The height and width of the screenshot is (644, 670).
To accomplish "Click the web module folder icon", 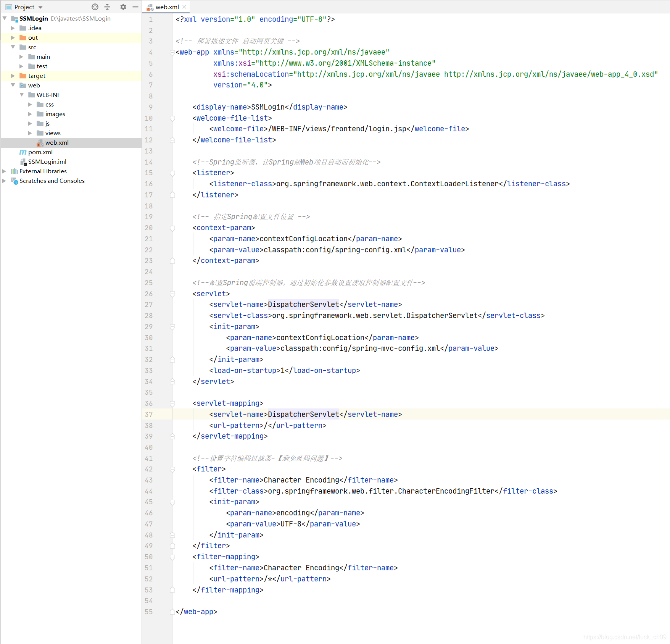I will (x=23, y=85).
